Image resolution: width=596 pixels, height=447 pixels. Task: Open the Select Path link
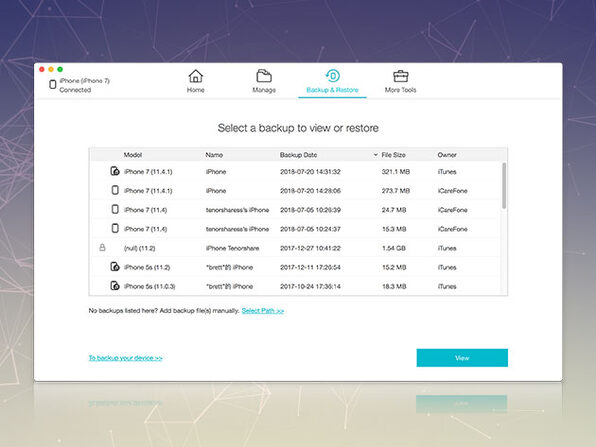pos(263,311)
